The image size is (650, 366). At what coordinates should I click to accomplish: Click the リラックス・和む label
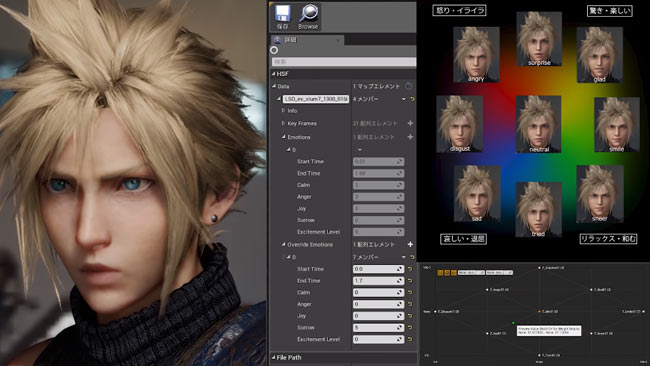[608, 239]
